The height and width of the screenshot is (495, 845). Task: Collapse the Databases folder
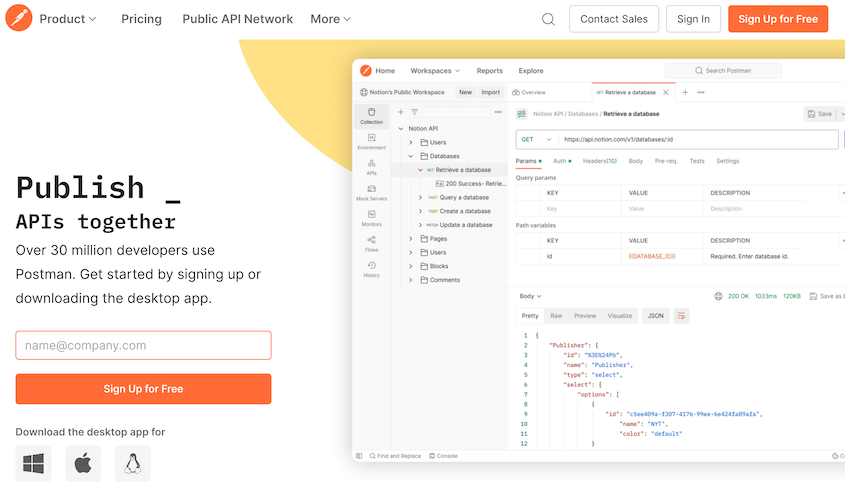[411, 156]
